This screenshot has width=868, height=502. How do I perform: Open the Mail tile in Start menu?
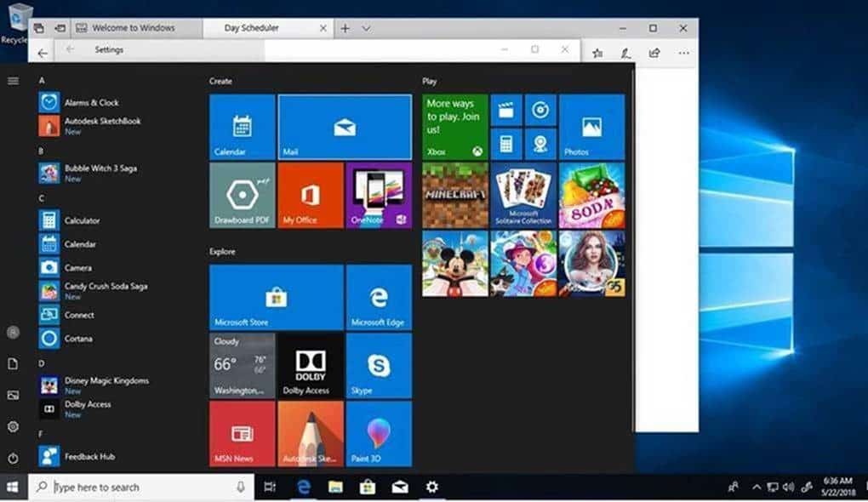pos(344,127)
